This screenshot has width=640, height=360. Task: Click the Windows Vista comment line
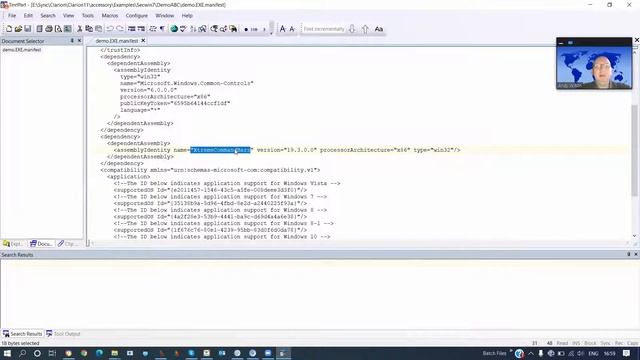tap(227, 184)
